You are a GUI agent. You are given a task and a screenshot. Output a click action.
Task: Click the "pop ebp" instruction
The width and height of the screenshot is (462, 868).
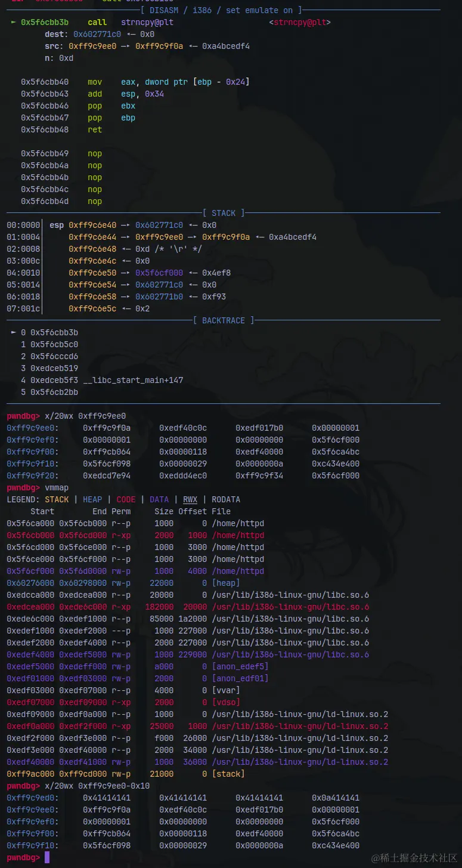(111, 118)
